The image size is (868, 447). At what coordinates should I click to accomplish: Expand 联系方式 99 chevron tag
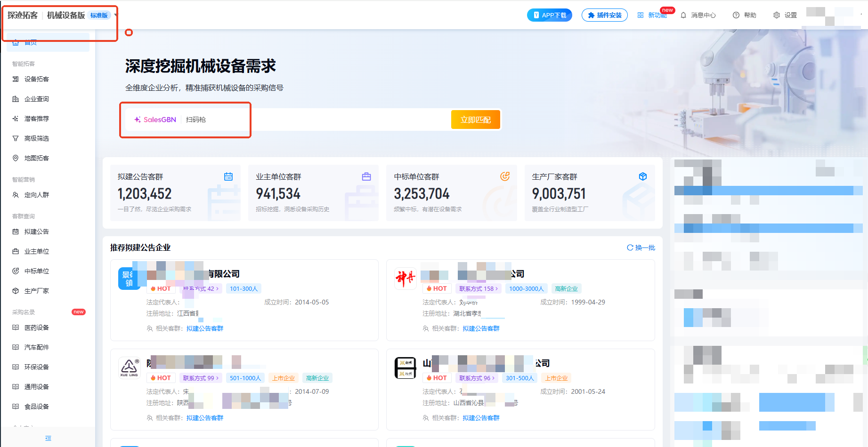coord(201,378)
